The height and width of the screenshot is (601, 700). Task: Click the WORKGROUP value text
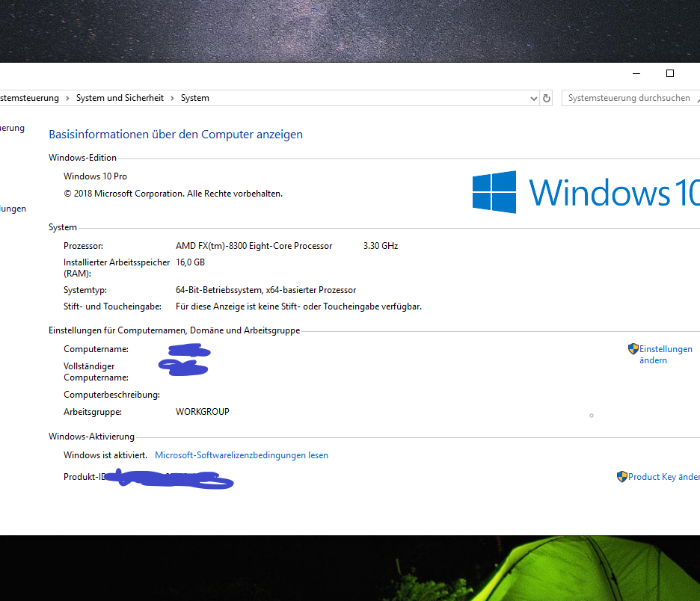[202, 412]
